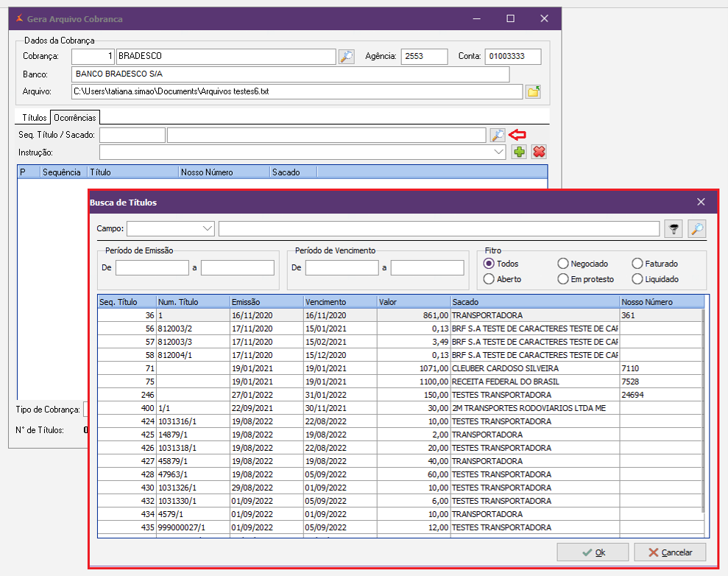Switch to the Títulos tab

click(34, 118)
